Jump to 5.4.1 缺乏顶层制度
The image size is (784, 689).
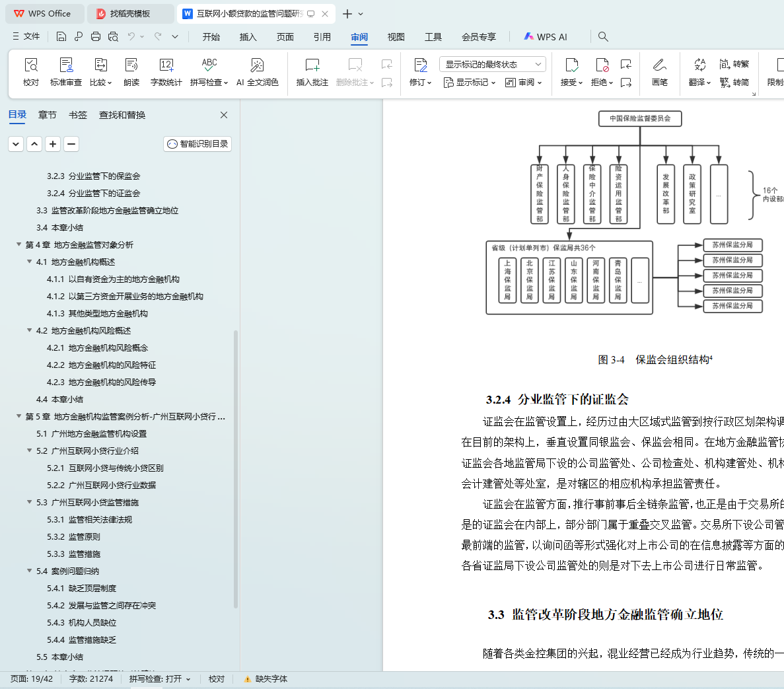tap(81, 588)
